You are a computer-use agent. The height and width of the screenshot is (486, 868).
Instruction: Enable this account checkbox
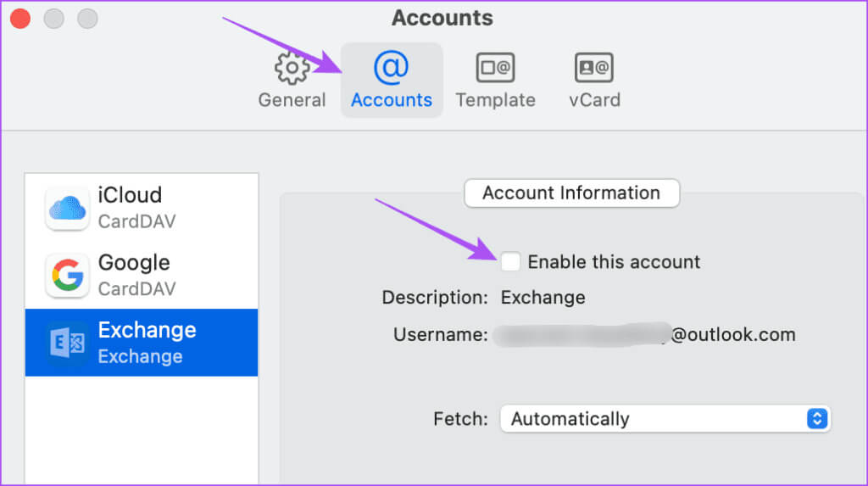pos(509,261)
